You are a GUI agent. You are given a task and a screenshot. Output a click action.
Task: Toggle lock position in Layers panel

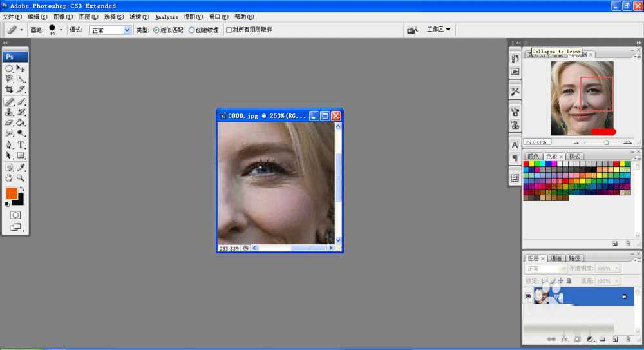click(561, 281)
